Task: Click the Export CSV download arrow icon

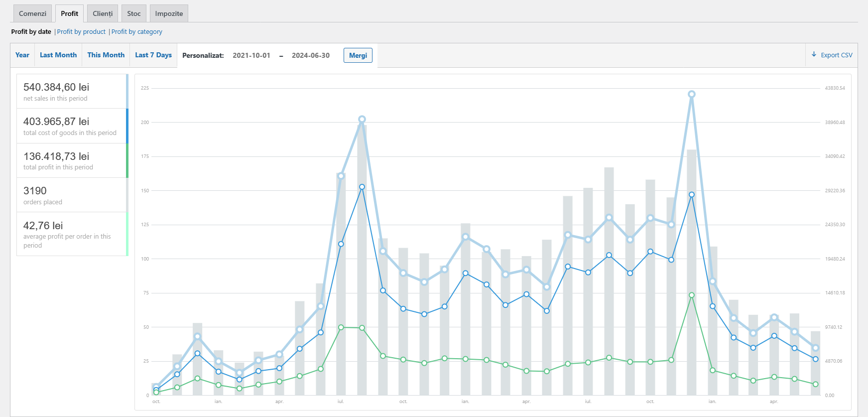Action: [814, 54]
